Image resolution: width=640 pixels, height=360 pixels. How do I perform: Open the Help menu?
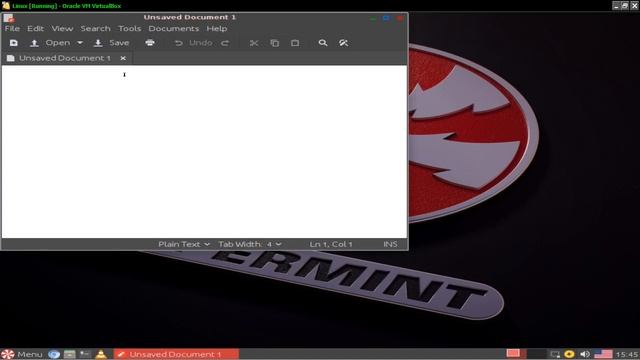click(216, 29)
